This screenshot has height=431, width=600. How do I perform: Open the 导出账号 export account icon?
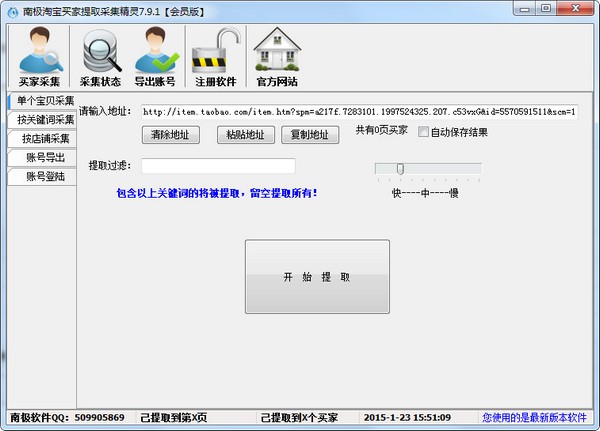(155, 56)
